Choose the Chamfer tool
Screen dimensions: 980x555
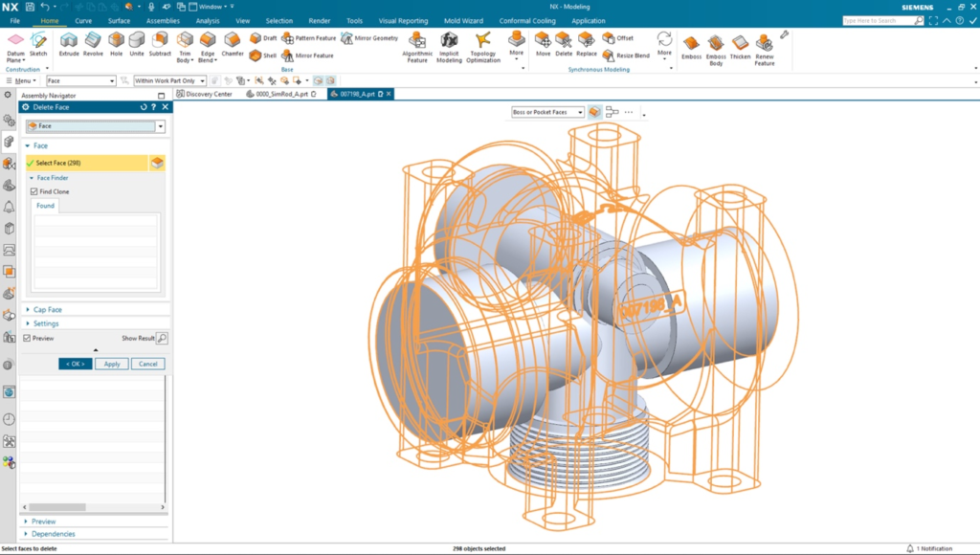coord(233,43)
